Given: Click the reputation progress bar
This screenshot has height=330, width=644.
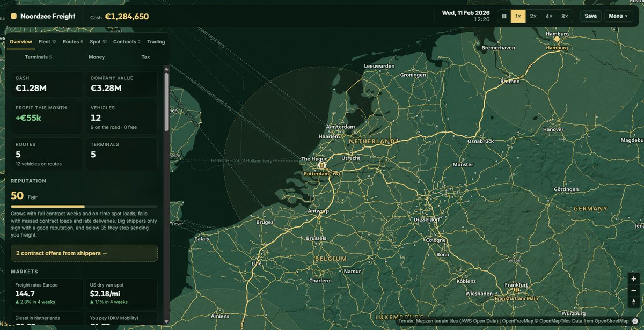Looking at the screenshot, I should [84, 206].
